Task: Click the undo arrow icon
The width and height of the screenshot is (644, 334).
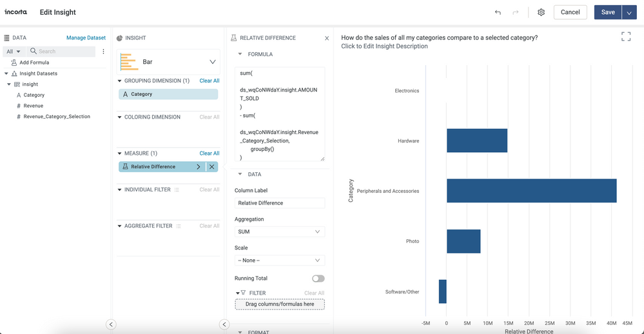Action: pos(498,12)
